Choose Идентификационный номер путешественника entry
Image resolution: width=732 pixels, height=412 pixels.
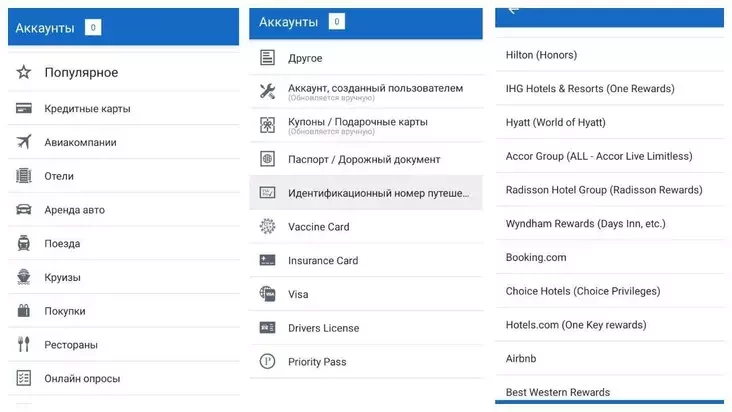pos(366,193)
